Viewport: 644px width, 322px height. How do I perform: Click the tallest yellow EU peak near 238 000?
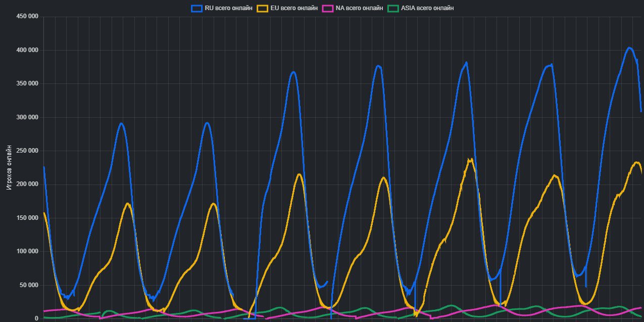(x=471, y=160)
